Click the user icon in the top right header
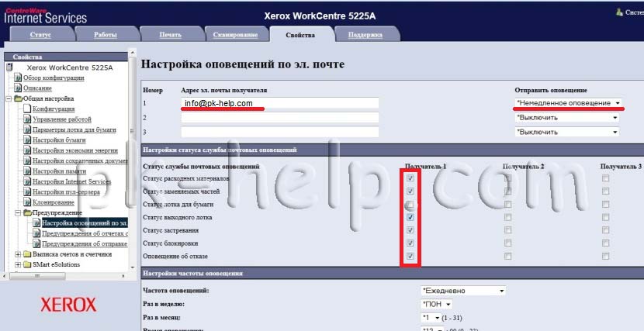The image size is (644, 331). [x=619, y=12]
